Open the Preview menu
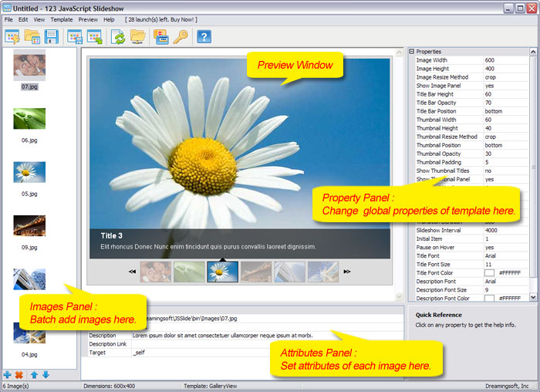Image resolution: width=540 pixels, height=392 pixels. click(x=88, y=19)
